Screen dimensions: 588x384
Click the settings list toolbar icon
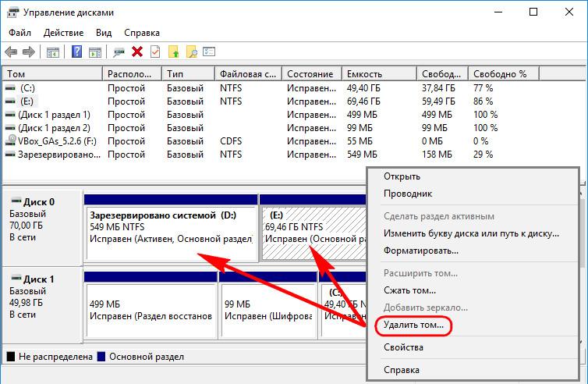coord(209,52)
